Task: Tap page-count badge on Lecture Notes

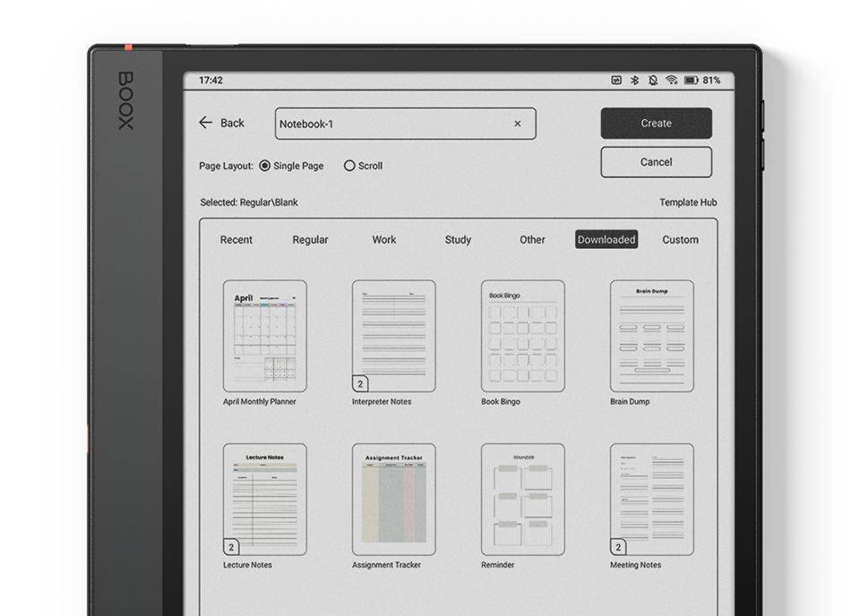Action: click(x=231, y=547)
